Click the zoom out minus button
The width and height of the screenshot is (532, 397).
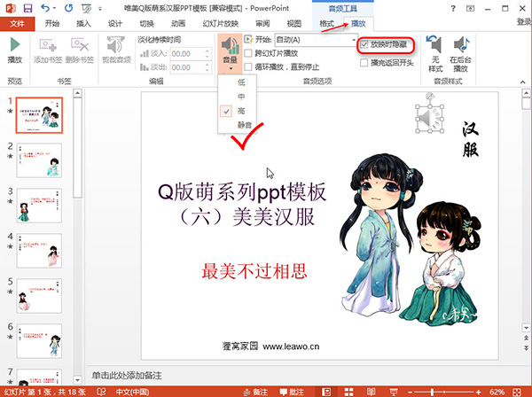click(x=411, y=393)
